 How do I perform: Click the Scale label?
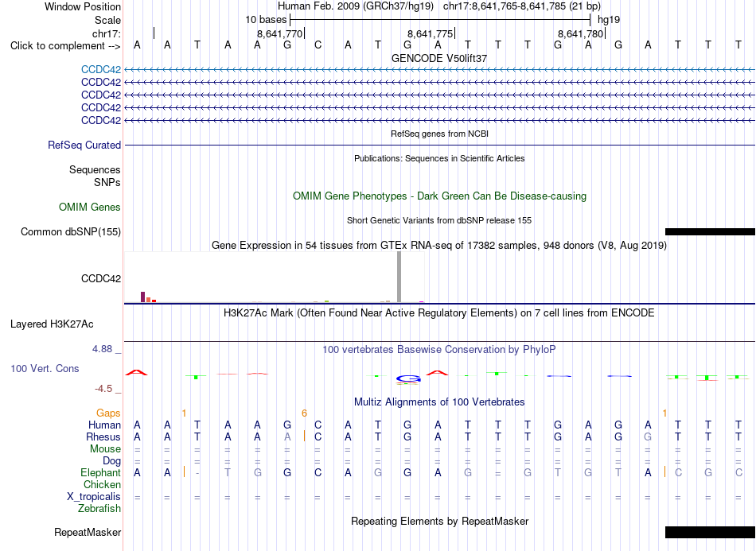[x=107, y=20]
